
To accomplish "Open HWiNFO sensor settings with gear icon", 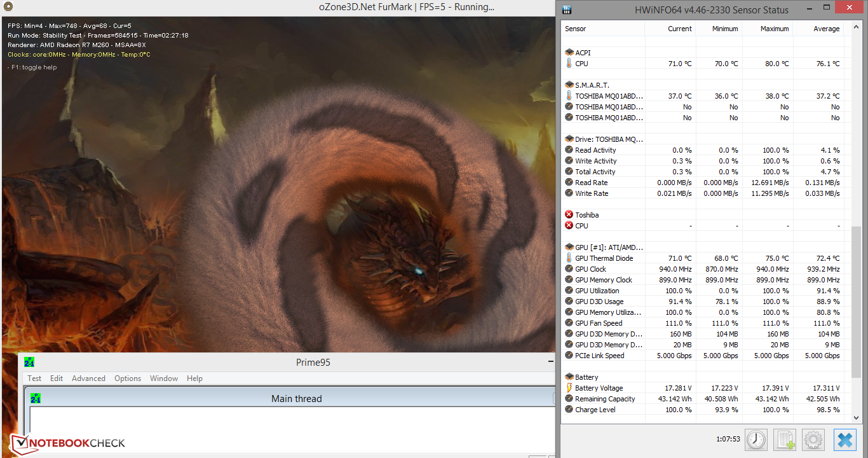I will point(813,440).
